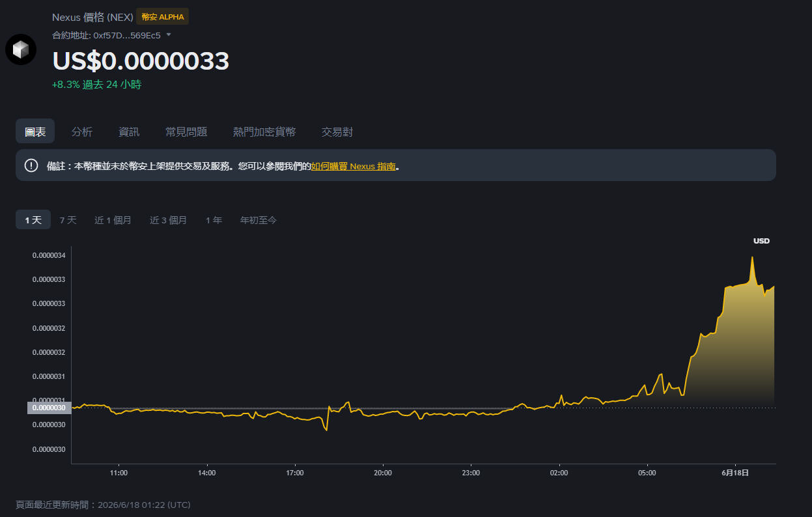Open the 常見問題 tab
812x517 pixels.
click(x=186, y=132)
